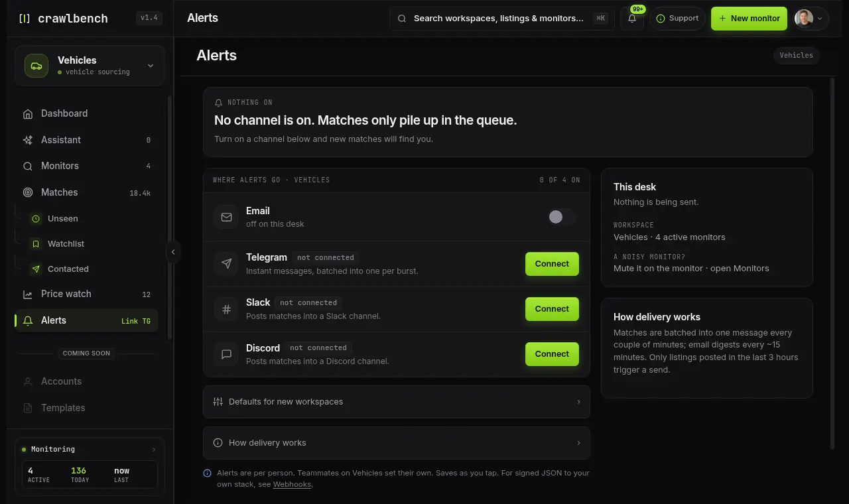Image resolution: width=849 pixels, height=504 pixels.
Task: Click the page vertical scrollbar
Action: point(832,264)
